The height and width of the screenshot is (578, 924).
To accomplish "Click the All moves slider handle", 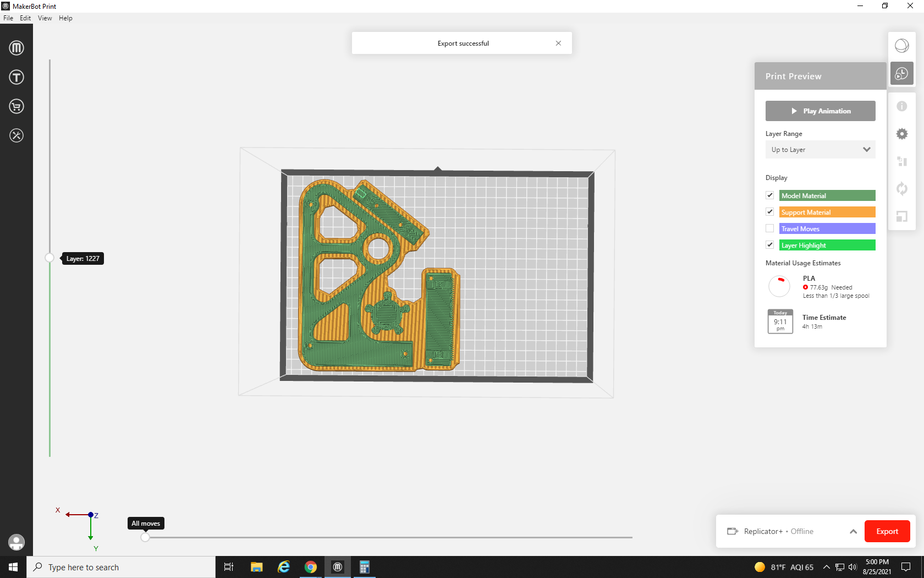I will tap(145, 537).
